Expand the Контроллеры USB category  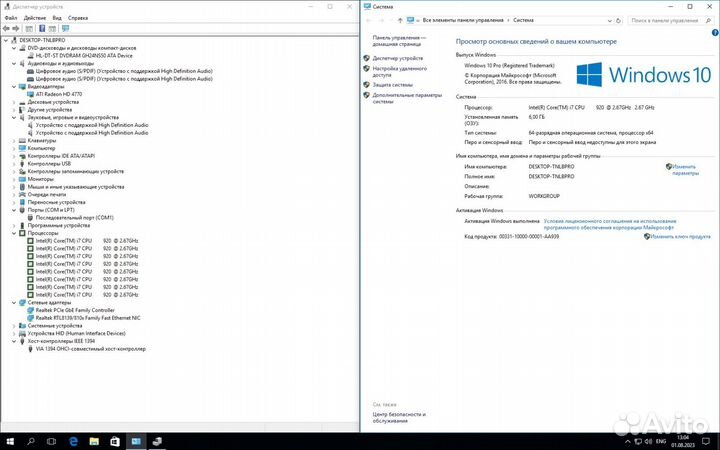click(x=14, y=164)
